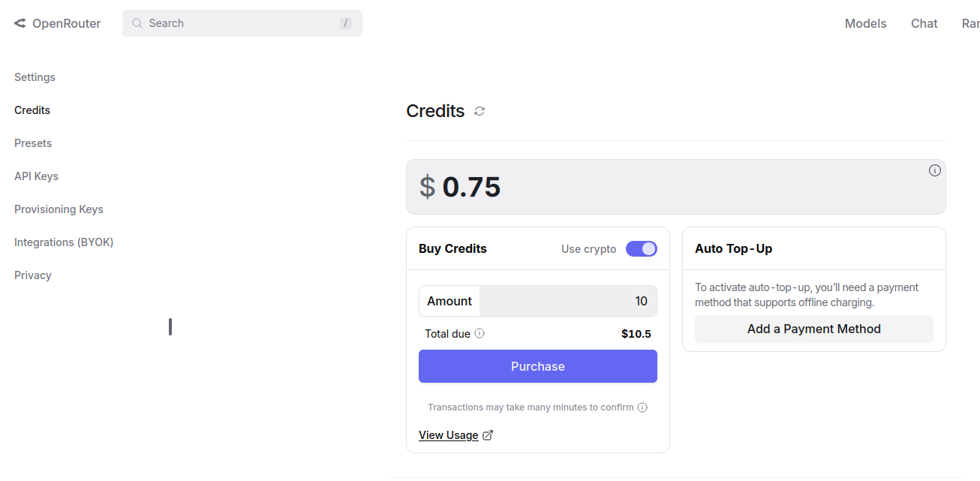Open Integrations (BYOK) page
The image size is (980, 481).
click(64, 242)
